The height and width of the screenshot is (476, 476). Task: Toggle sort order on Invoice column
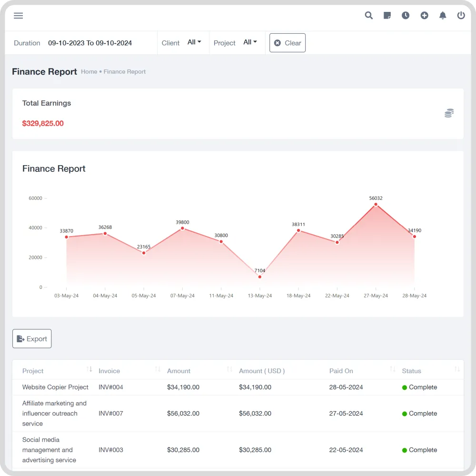point(157,369)
